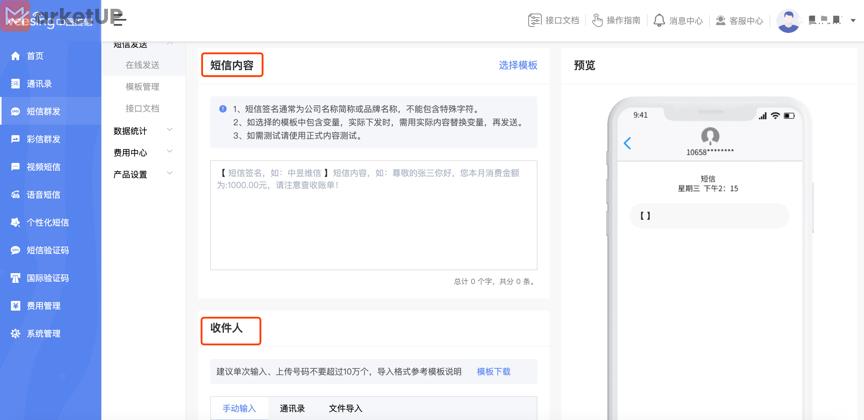Select 在线发送 submenu item
Image resolution: width=864 pixels, height=420 pixels.
pos(142,65)
